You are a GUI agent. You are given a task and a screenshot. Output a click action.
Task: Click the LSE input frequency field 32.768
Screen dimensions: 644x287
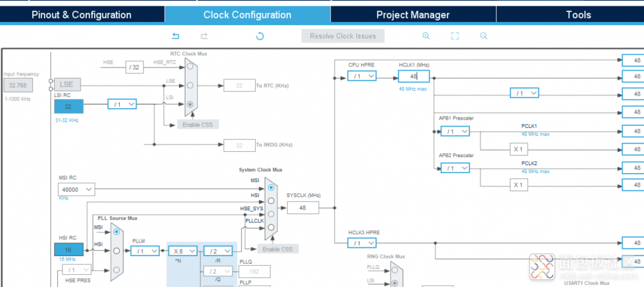click(18, 86)
